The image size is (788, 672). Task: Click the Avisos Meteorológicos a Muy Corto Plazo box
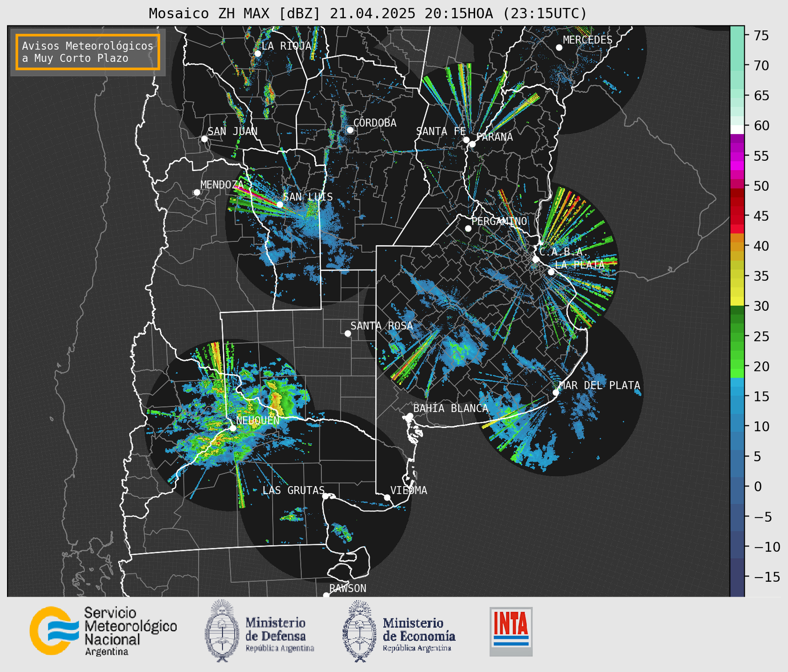pos(88,52)
